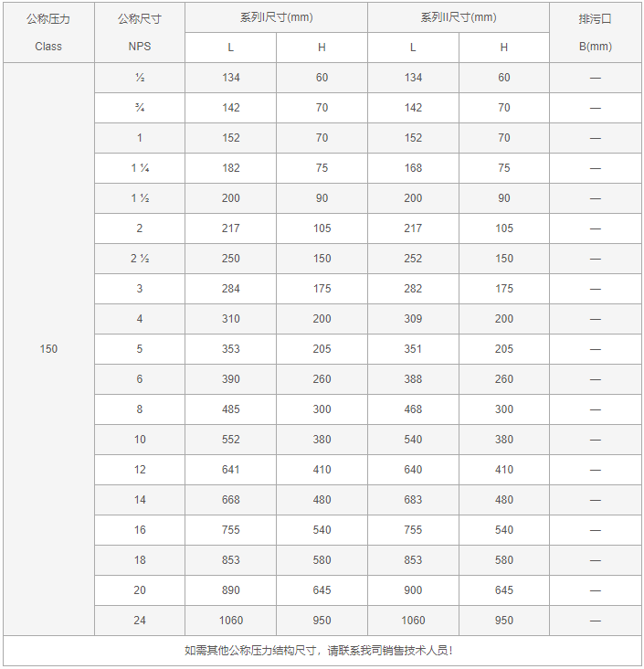Select the cell with value 683
This screenshot has width=644, height=669.
pos(414,500)
